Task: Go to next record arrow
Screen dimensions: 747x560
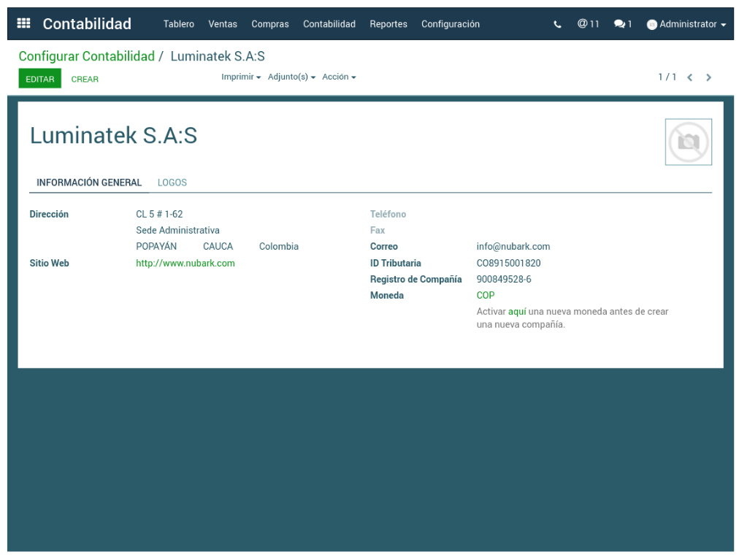Action: 708,77
